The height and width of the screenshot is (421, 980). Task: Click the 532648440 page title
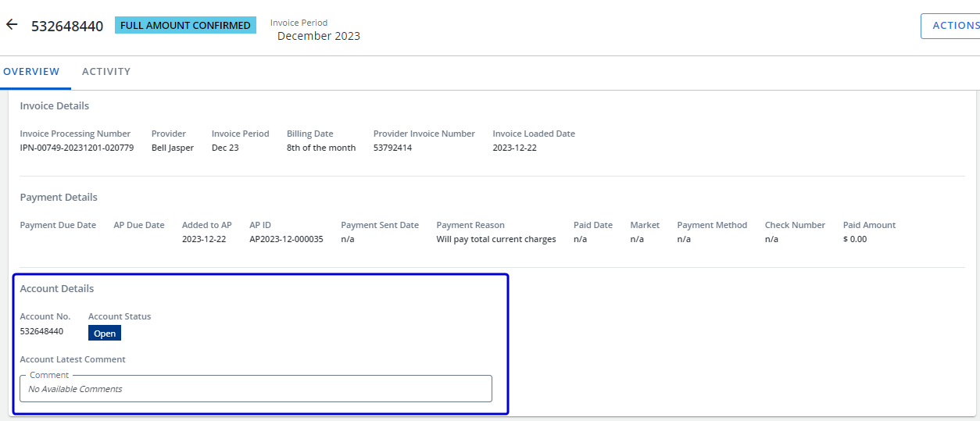tap(67, 27)
